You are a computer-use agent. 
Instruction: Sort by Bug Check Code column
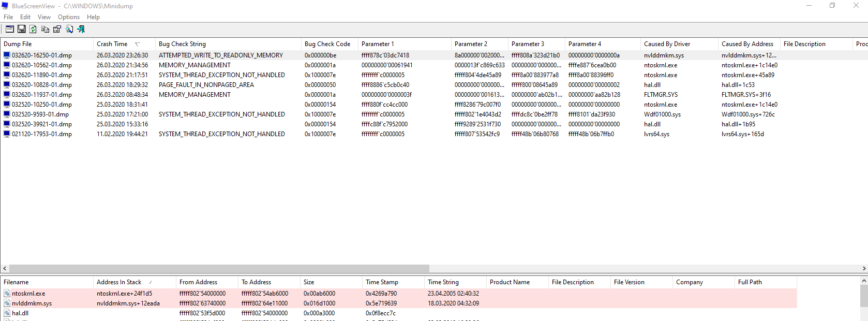330,44
